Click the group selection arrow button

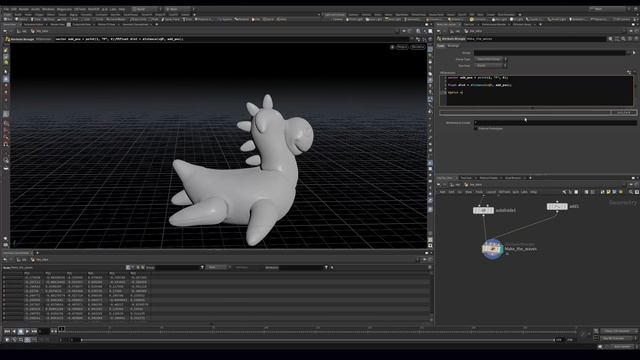coord(634,53)
